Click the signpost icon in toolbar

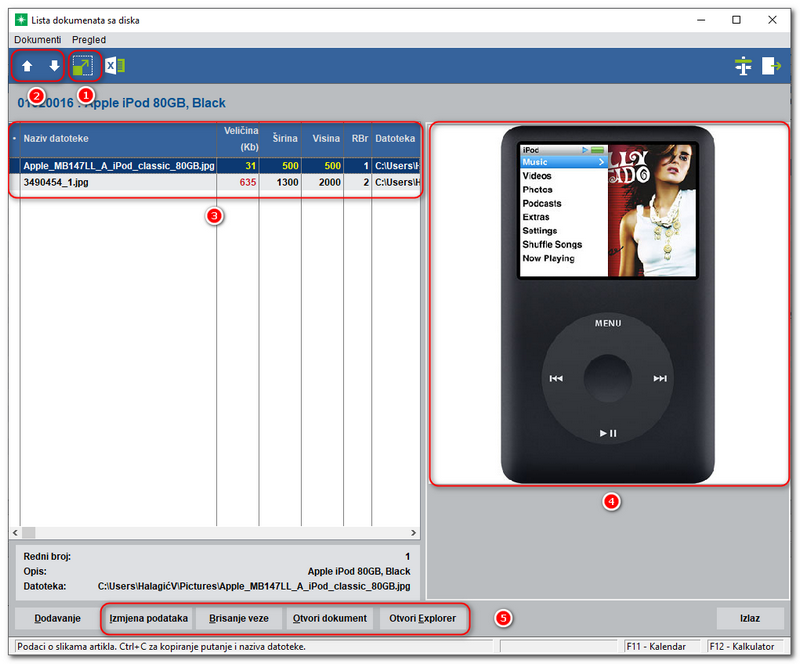coord(743,66)
